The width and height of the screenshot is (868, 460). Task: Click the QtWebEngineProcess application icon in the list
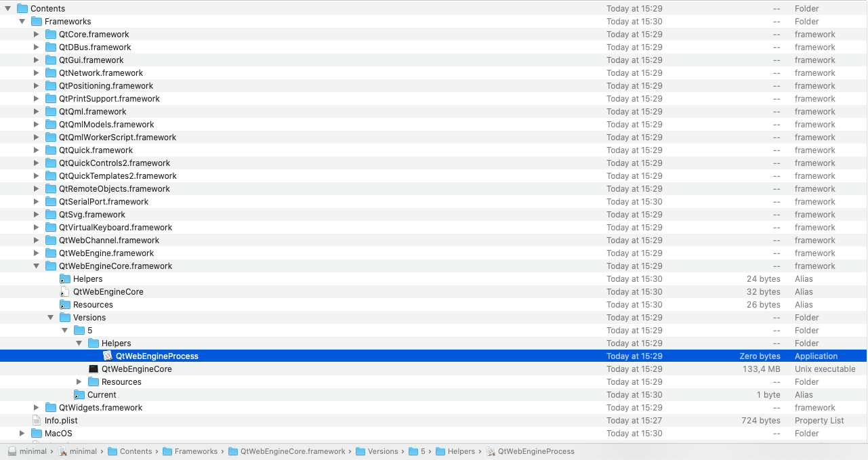click(x=108, y=356)
